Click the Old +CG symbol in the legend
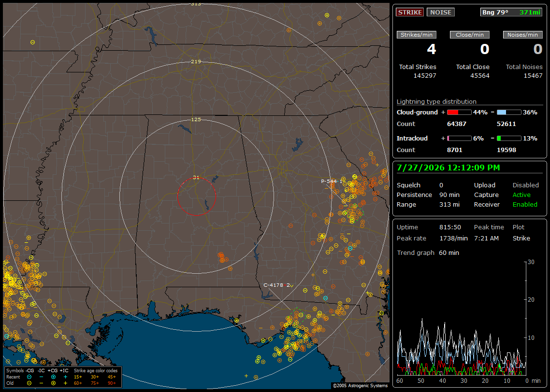The height and width of the screenshot is (392, 550). coord(53,383)
